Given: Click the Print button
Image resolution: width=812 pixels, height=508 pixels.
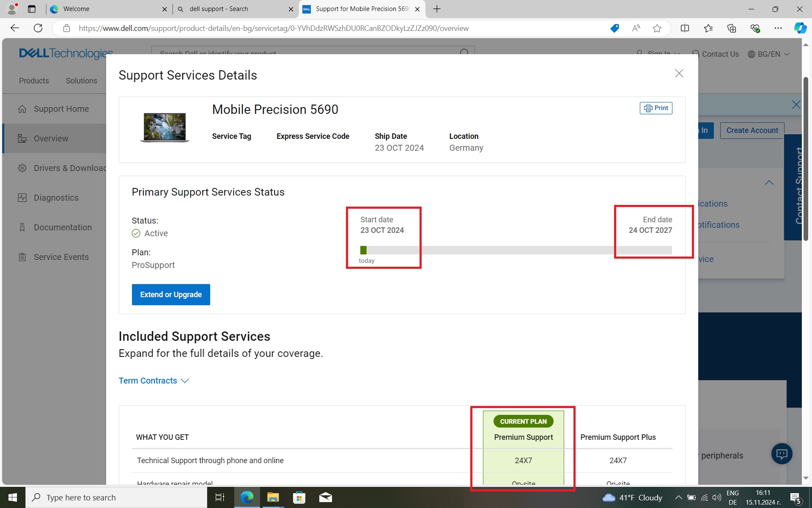Looking at the screenshot, I should [x=656, y=108].
